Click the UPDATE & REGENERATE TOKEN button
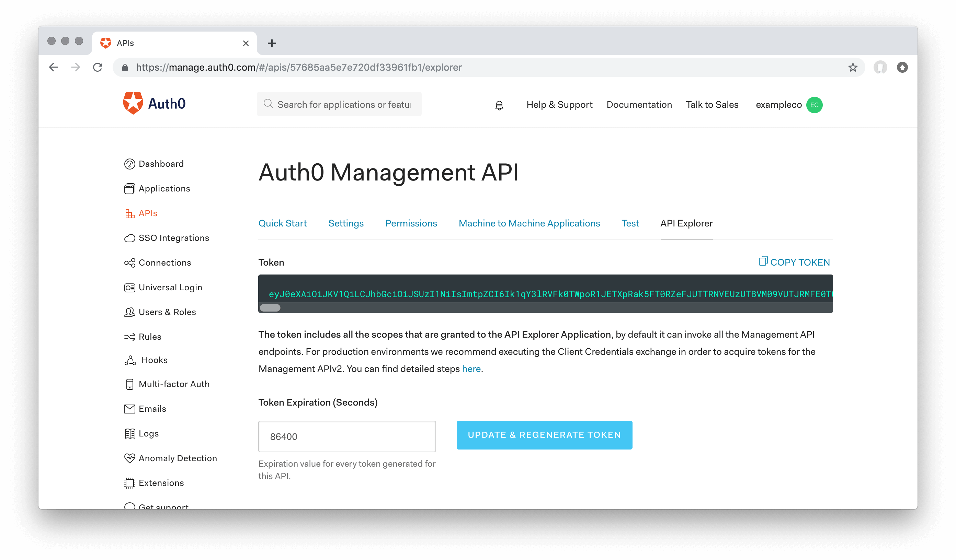Image resolution: width=956 pixels, height=560 pixels. pyautogui.click(x=544, y=435)
